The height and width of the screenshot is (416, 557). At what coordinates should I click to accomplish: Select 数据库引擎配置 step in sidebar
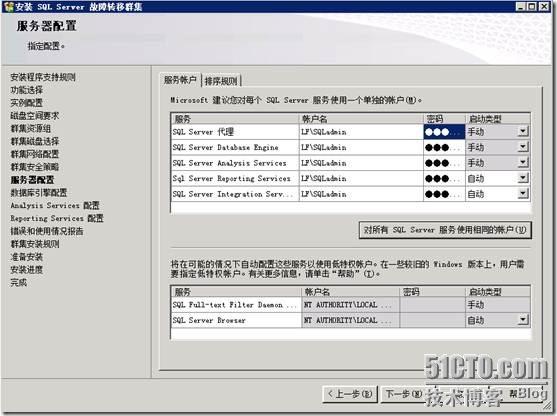coord(39,193)
